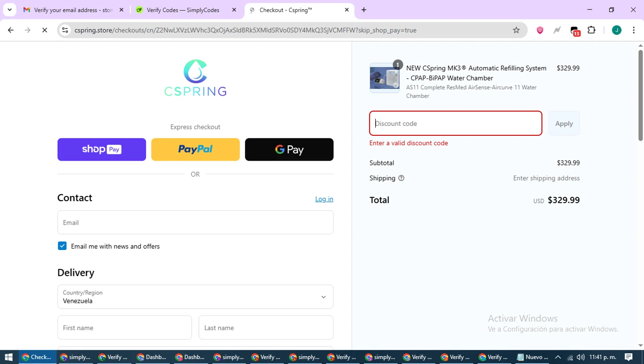Focus the Discount code field

click(456, 123)
